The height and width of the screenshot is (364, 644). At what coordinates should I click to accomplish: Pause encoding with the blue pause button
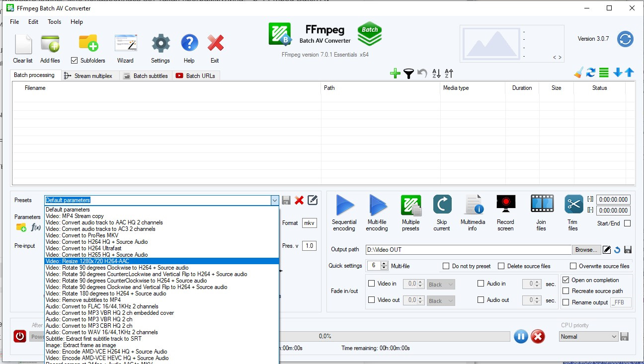coord(521,336)
